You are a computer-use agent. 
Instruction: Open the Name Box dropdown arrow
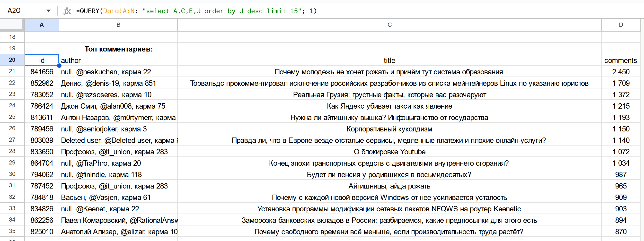[48, 11]
